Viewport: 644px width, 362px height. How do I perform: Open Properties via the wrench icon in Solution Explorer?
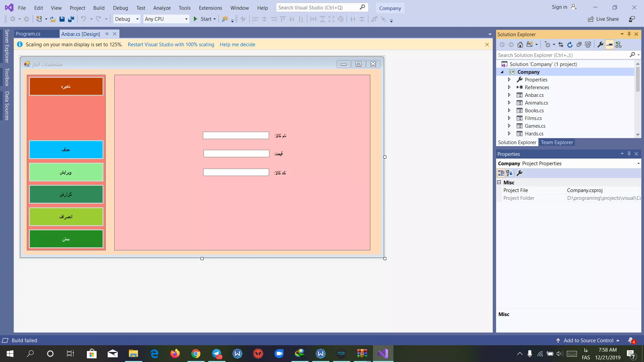pyautogui.click(x=600, y=45)
